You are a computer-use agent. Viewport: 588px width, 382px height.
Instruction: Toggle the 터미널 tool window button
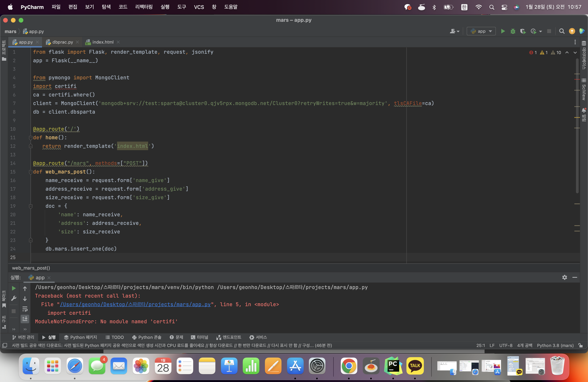pyautogui.click(x=199, y=337)
